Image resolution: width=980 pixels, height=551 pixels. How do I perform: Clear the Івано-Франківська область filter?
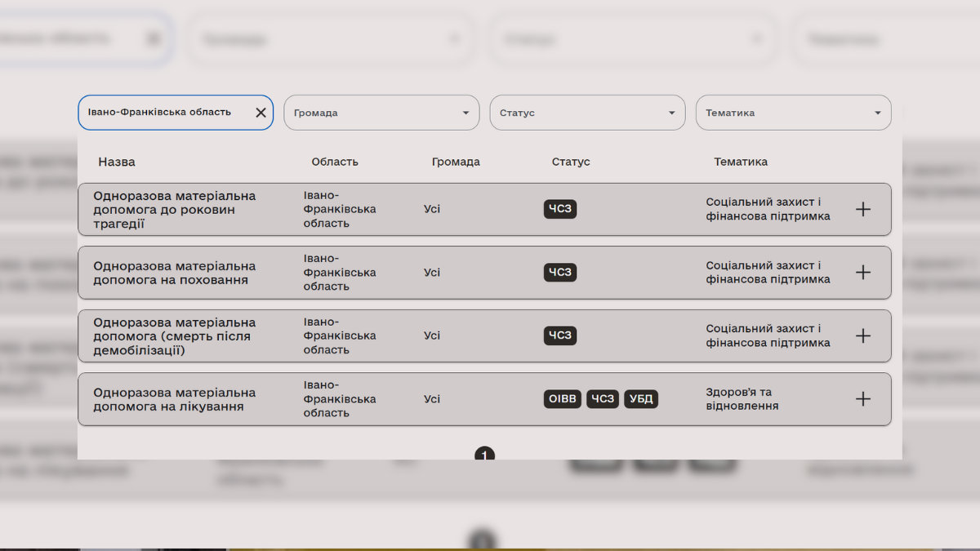pos(261,113)
